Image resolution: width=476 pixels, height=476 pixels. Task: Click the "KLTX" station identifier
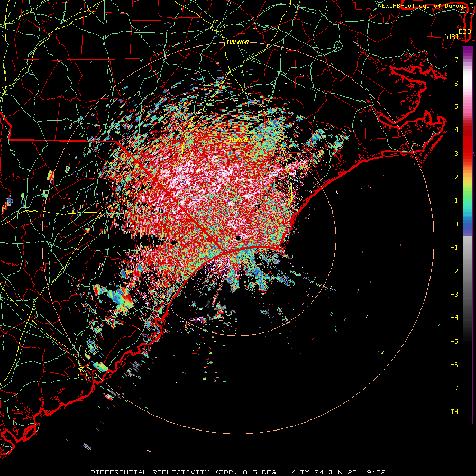click(300, 472)
